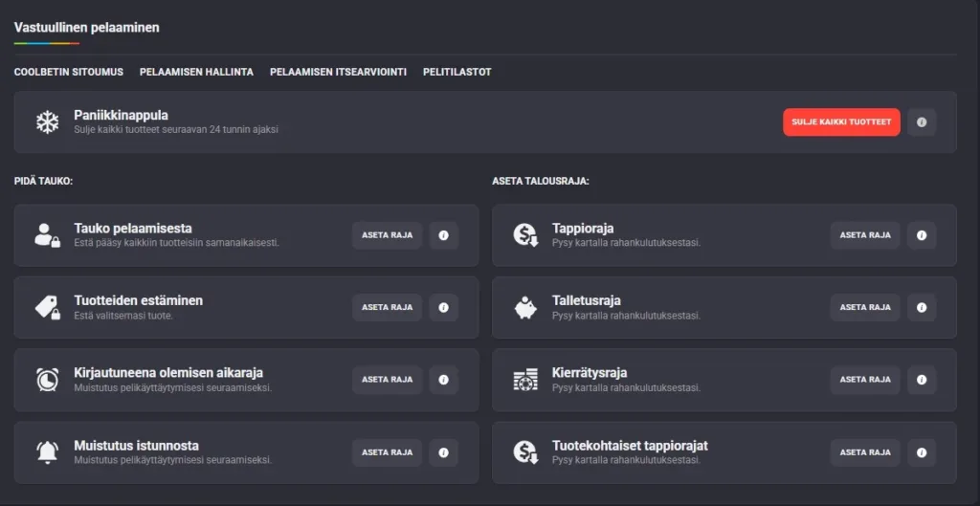The height and width of the screenshot is (506, 980).
Task: Click text 'Estä pääsy kaikkiin tuotteisiin samanaikaisesti.'
Action: coord(176,242)
